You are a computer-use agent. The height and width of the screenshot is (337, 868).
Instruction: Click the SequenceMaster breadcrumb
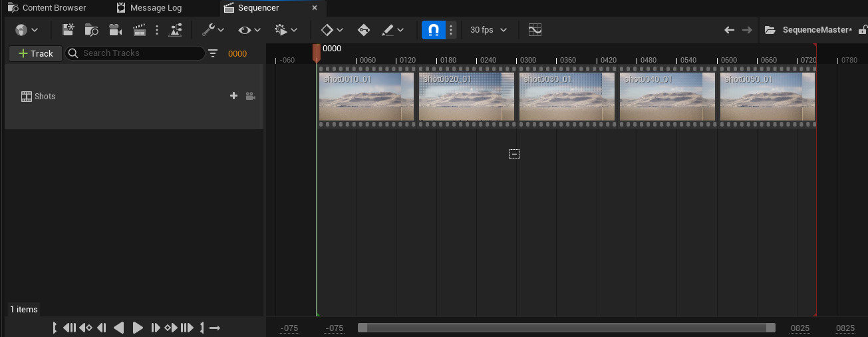[x=817, y=30]
